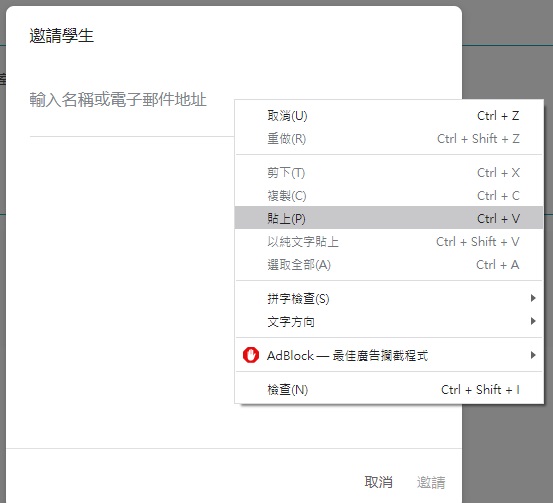Expand the 拼字檢查(S) submenu arrow
This screenshot has height=503, width=553.
coord(533,298)
